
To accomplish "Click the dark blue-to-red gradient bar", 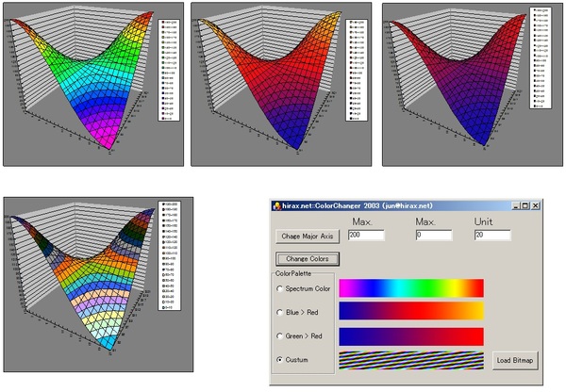I will click(410, 335).
